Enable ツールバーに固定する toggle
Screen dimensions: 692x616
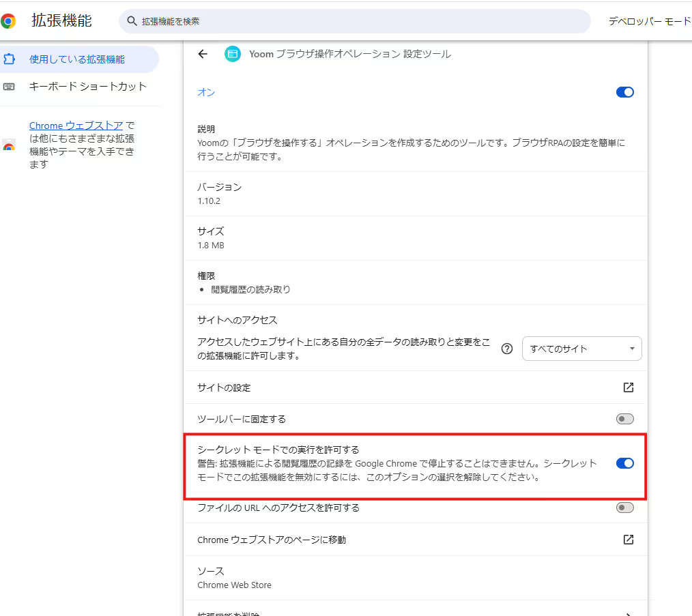coord(625,419)
